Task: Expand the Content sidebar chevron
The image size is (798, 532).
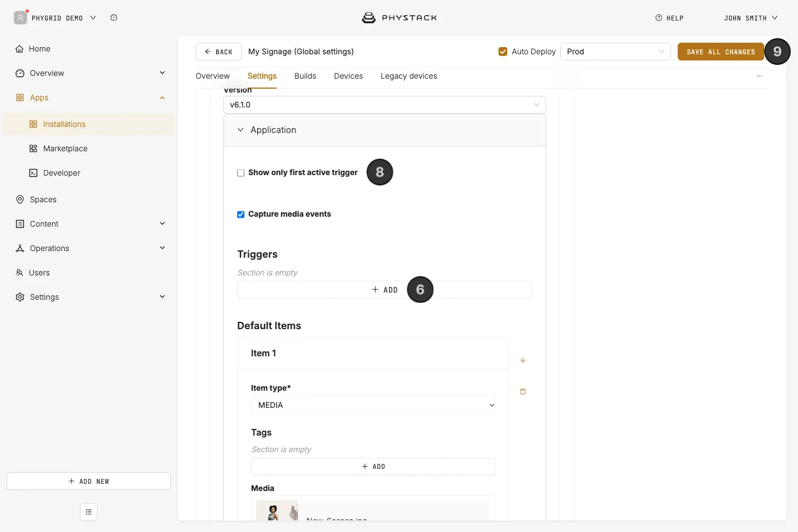Action: (162, 223)
